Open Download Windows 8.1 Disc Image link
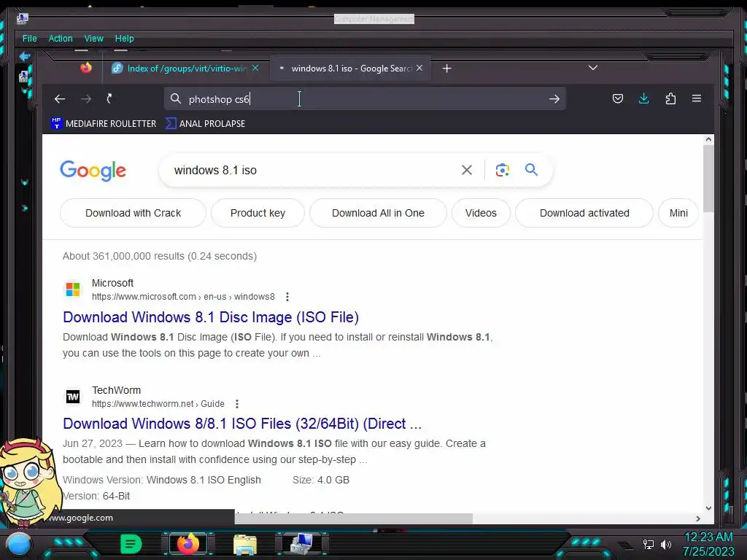 point(211,317)
